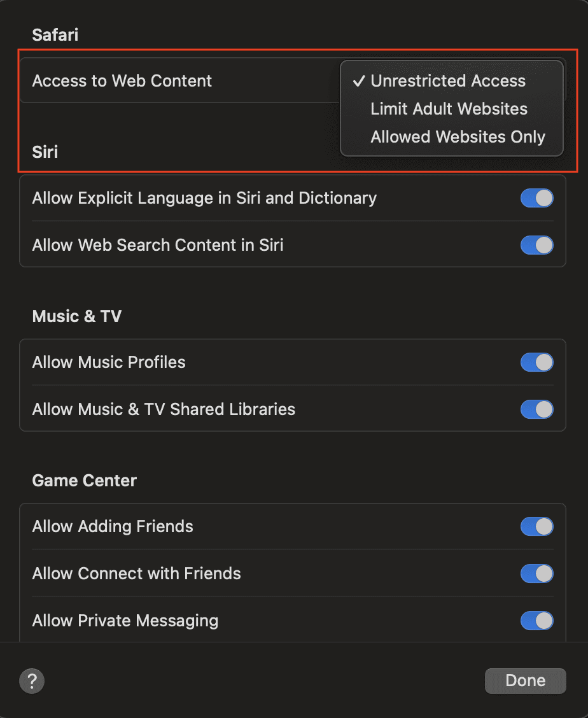The height and width of the screenshot is (718, 588).
Task: Click the Done button
Action: click(x=524, y=680)
